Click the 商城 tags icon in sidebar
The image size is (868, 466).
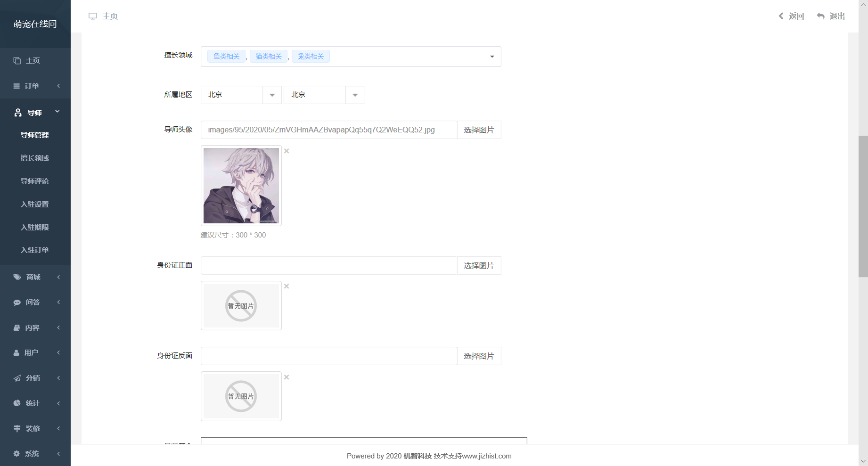17,277
